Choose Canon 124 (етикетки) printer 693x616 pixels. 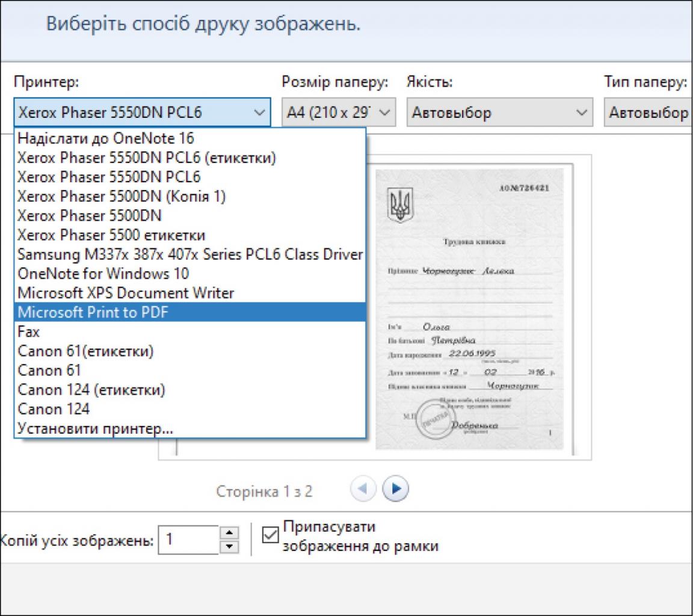click(190, 390)
